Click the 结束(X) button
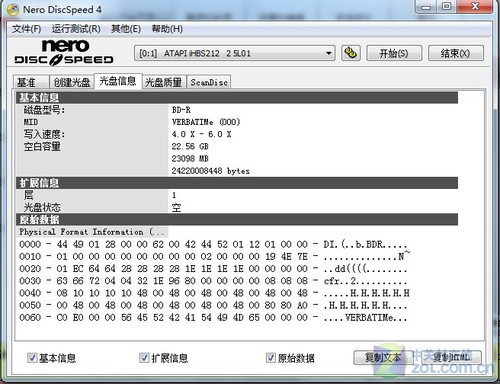The height and width of the screenshot is (384, 500). [455, 53]
